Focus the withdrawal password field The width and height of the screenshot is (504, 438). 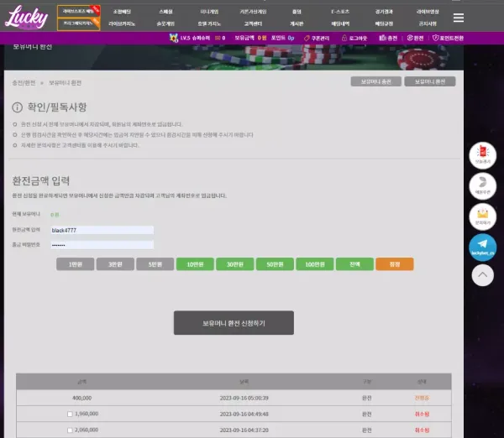coord(102,245)
